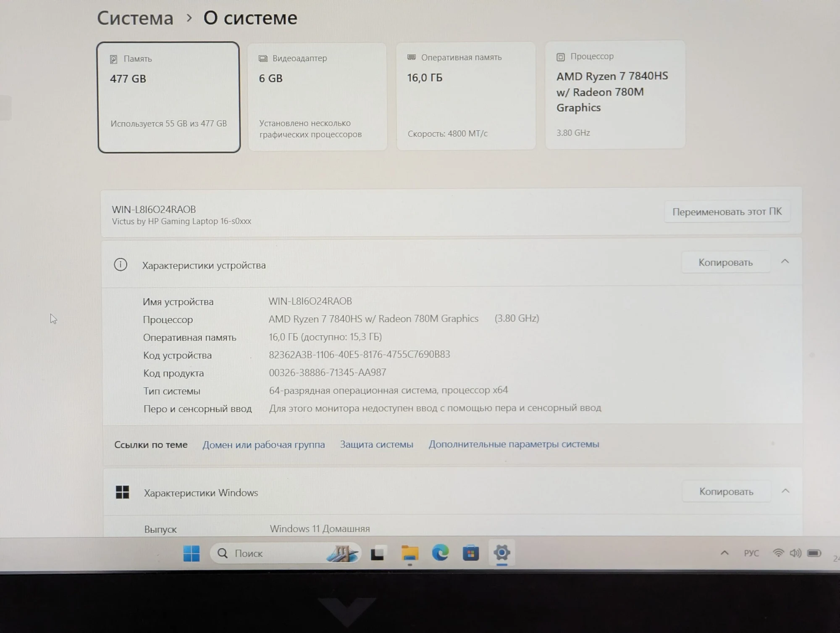
Task: Click the Victus by HP Gaming Laptop model text
Action: [x=181, y=221]
